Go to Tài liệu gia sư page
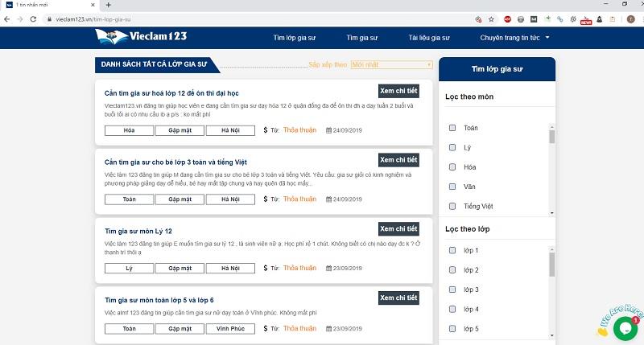 (429, 37)
